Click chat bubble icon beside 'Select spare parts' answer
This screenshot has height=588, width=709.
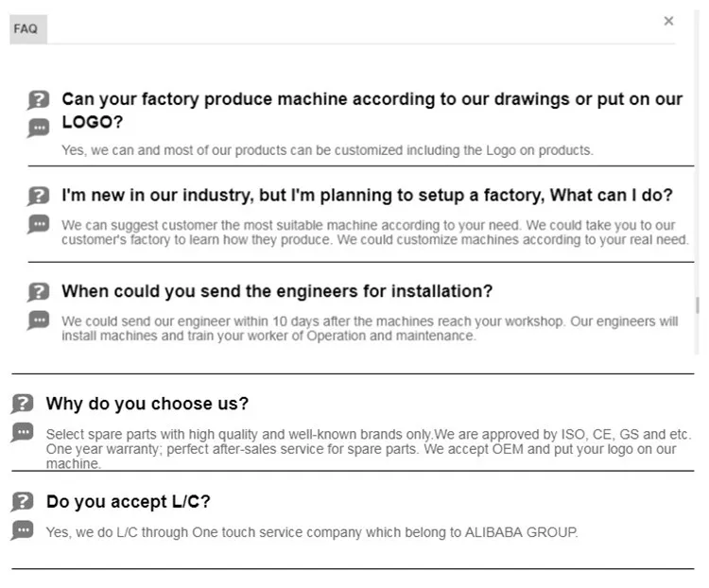22,432
